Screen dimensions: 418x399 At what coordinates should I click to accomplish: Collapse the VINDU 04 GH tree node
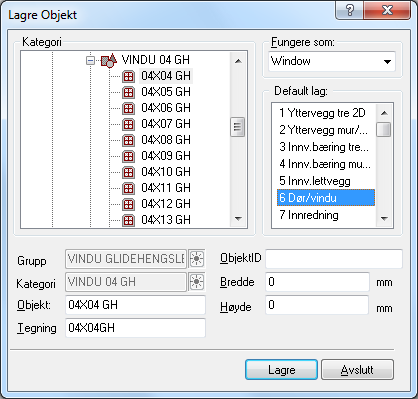pyautogui.click(x=90, y=61)
